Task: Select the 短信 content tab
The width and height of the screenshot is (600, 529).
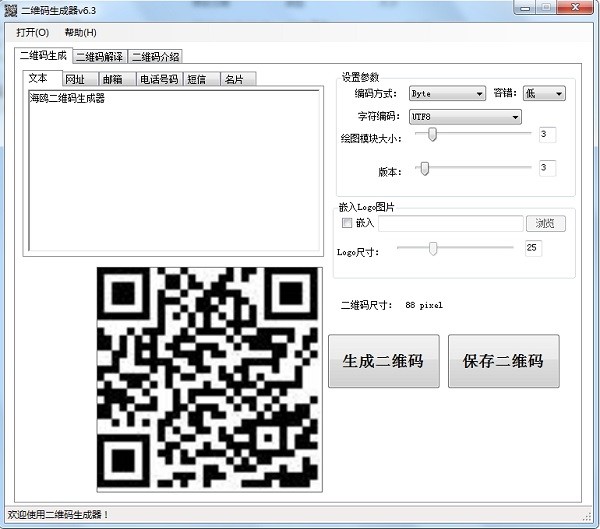Action: (197, 79)
